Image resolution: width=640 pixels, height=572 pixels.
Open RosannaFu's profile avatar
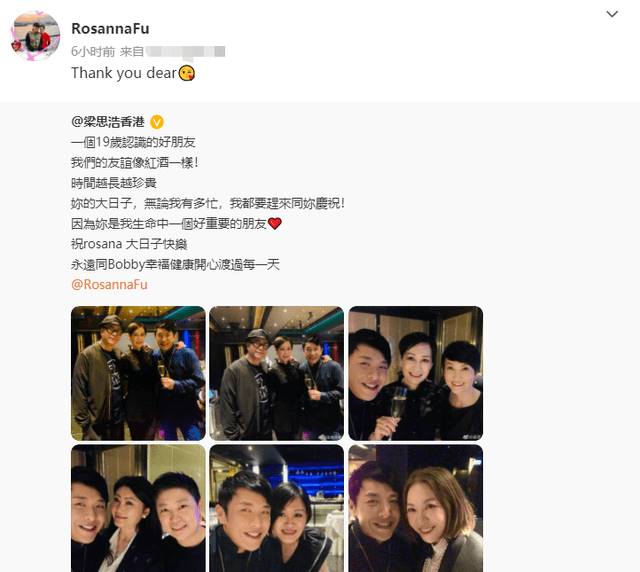coord(35,36)
